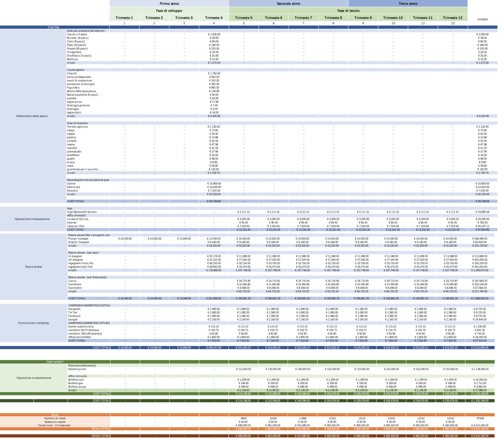
Task: Select the 'Area di impianto' subsection heading
Action: [x=77, y=123]
